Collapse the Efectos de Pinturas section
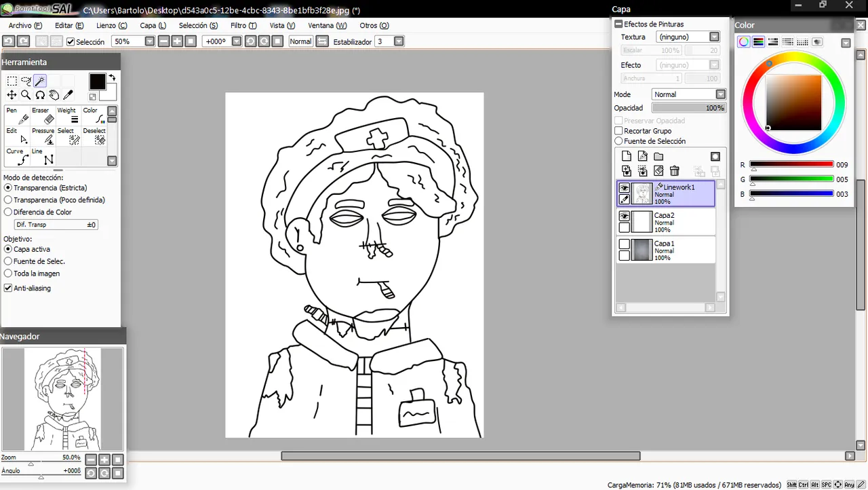 click(x=618, y=24)
